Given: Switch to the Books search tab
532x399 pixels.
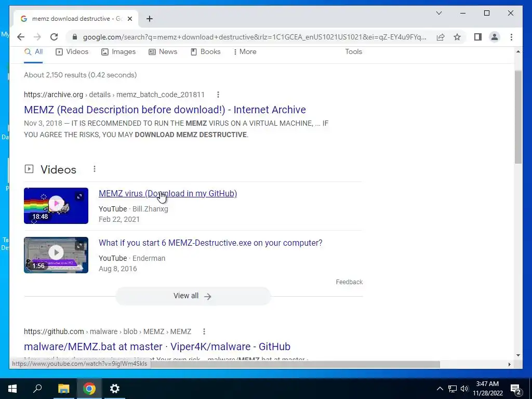Looking at the screenshot, I should (205, 52).
